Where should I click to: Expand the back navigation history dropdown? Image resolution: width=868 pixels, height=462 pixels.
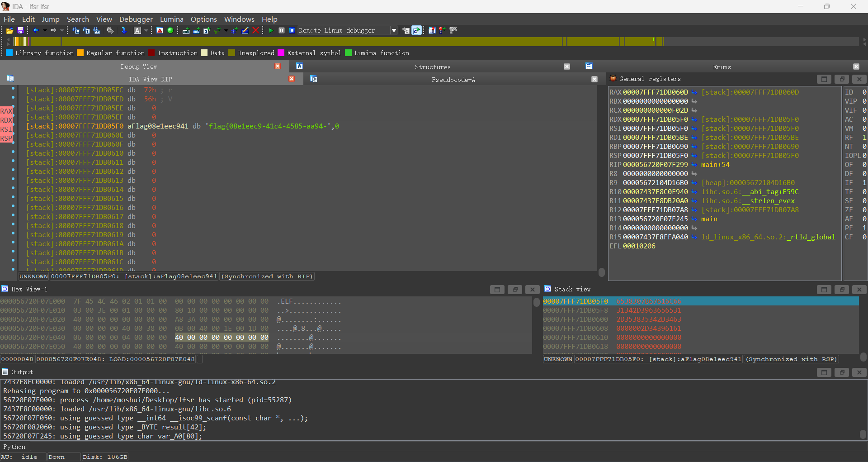click(45, 30)
